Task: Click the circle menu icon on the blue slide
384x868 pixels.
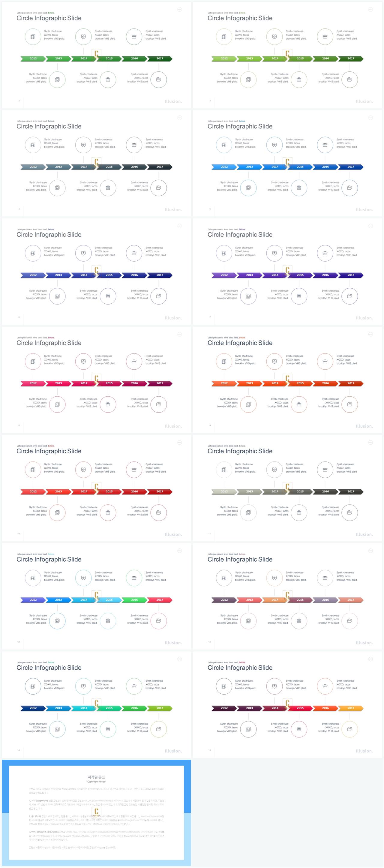Action: coord(370,118)
